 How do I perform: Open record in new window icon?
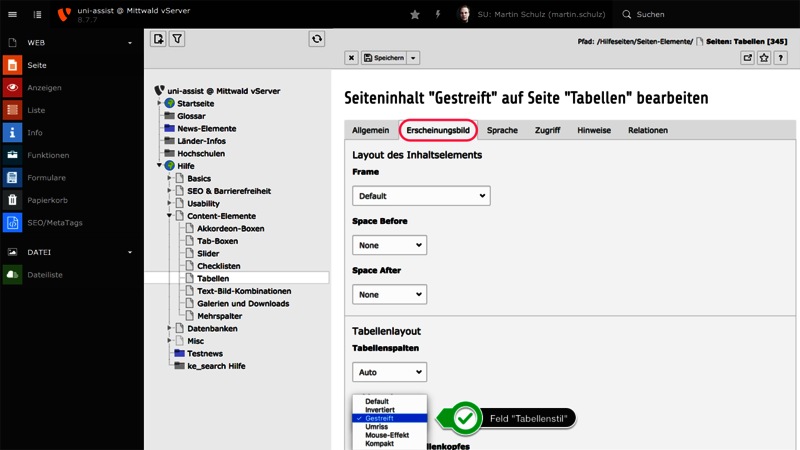(747, 58)
